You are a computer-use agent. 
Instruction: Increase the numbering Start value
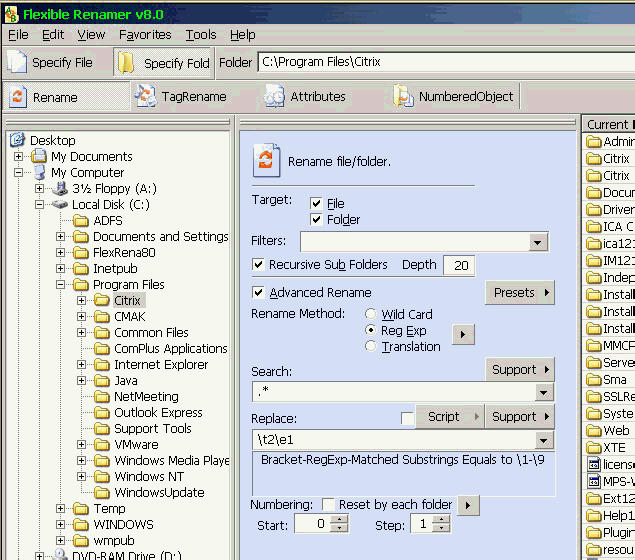point(341,519)
